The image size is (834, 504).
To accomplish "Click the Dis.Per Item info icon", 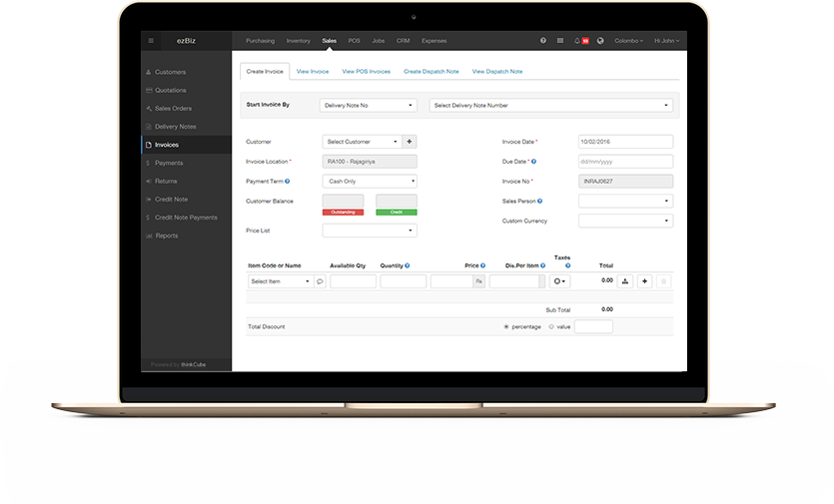I will [542, 265].
